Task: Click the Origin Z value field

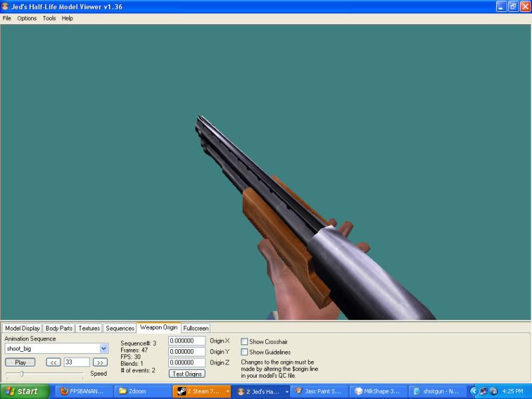Action: tap(187, 362)
